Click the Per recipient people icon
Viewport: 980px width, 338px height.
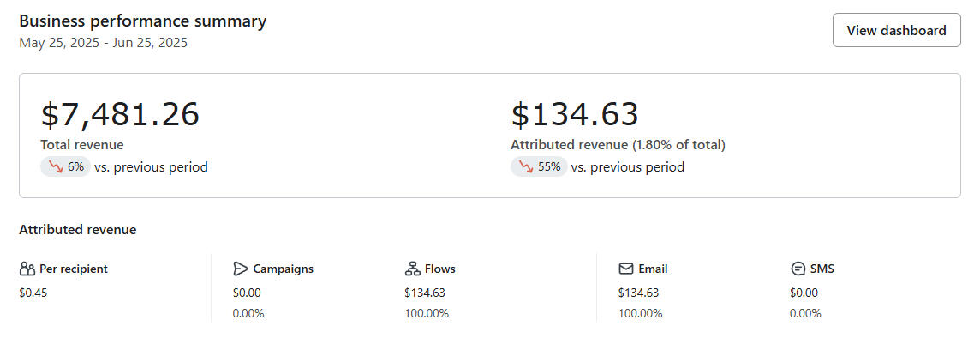coord(27,269)
